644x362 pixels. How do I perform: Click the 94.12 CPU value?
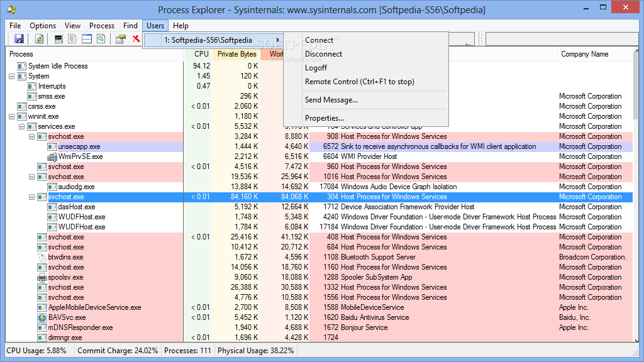pyautogui.click(x=201, y=66)
